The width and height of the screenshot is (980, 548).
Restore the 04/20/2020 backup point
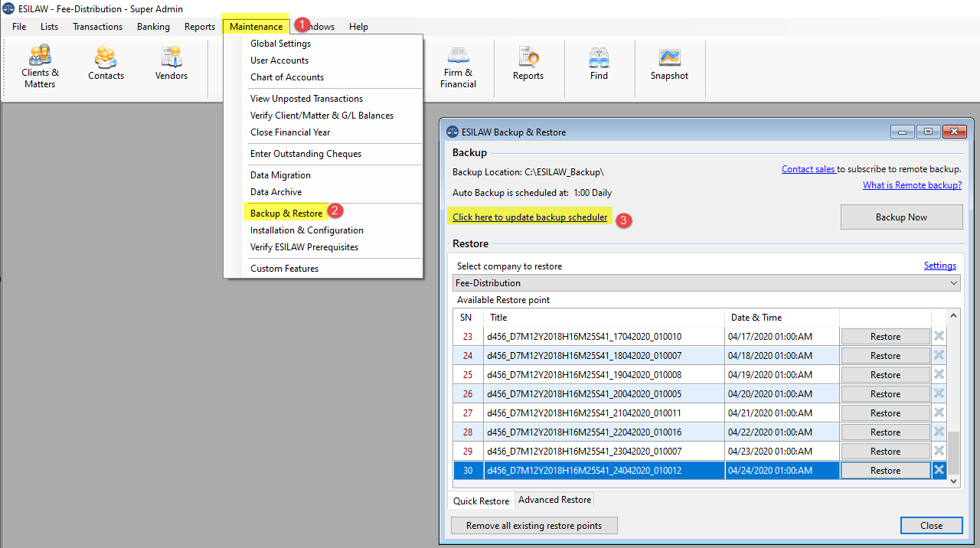[885, 394]
